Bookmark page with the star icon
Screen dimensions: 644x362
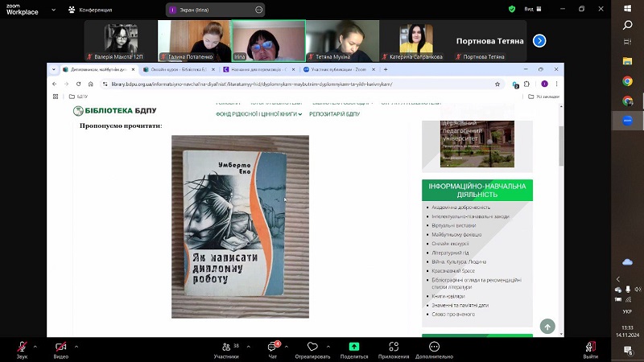497,84
